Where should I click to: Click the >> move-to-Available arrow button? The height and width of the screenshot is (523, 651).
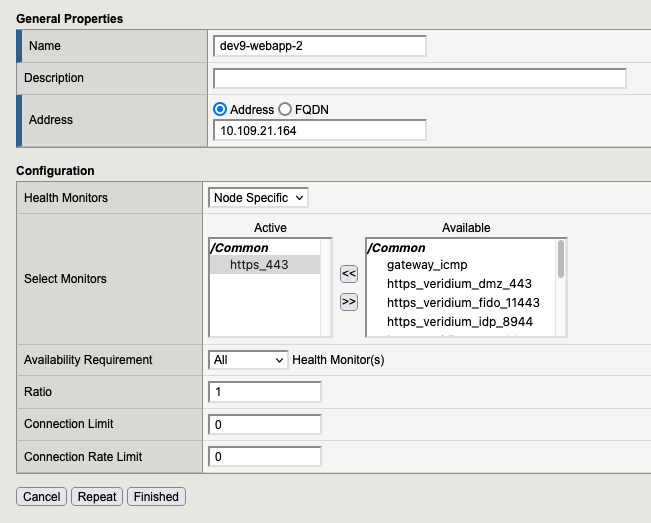click(x=349, y=301)
